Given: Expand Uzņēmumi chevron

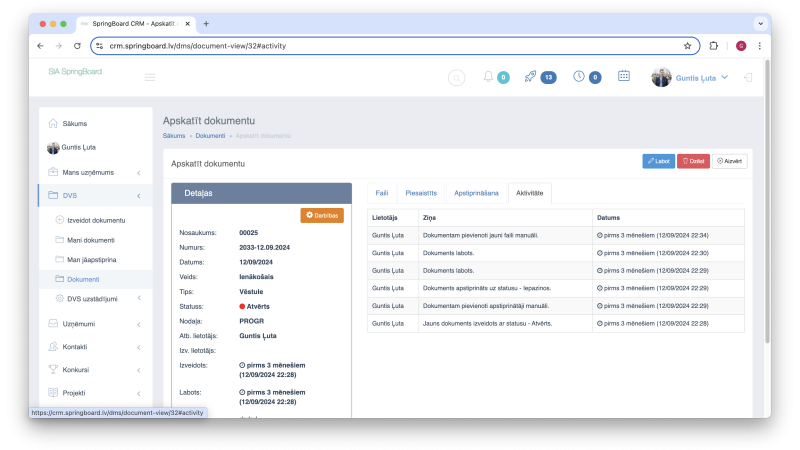Looking at the screenshot, I should click(x=139, y=324).
